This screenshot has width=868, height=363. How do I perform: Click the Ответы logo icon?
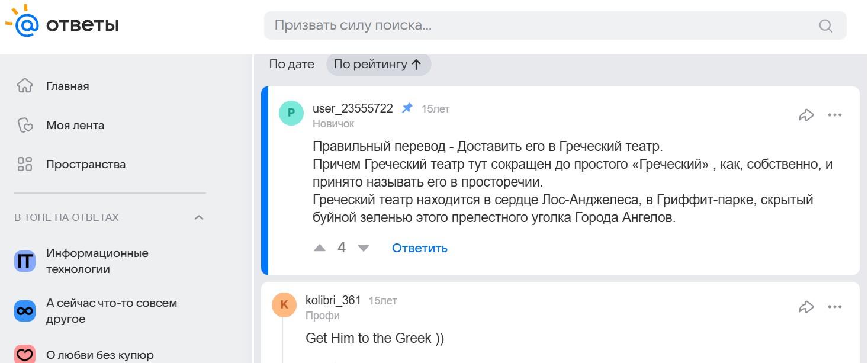(x=25, y=23)
